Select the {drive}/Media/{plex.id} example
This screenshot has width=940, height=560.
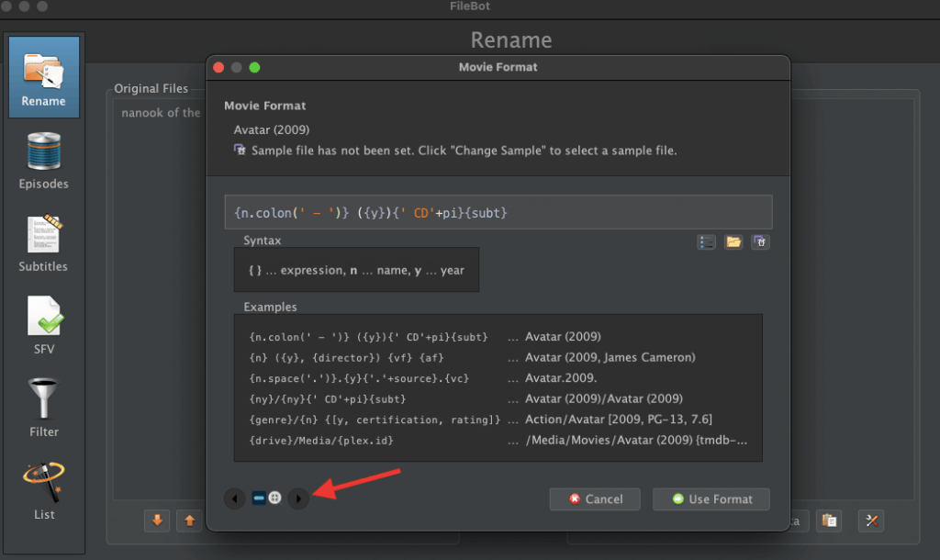(321, 441)
